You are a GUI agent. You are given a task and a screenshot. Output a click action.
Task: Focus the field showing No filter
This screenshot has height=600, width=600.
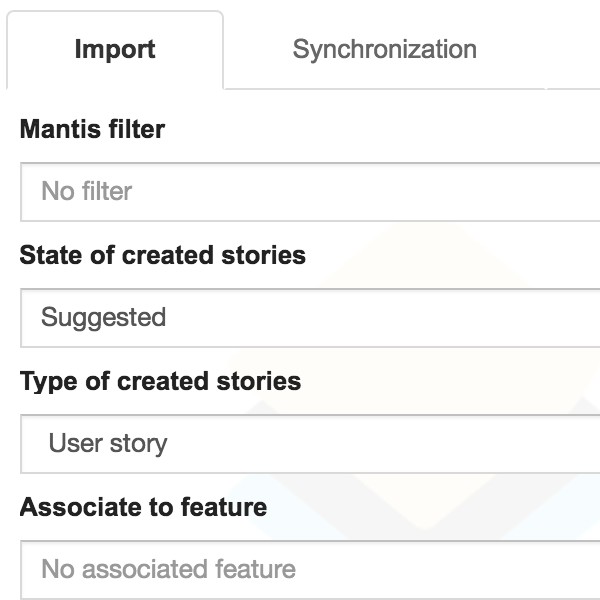[x=310, y=192]
